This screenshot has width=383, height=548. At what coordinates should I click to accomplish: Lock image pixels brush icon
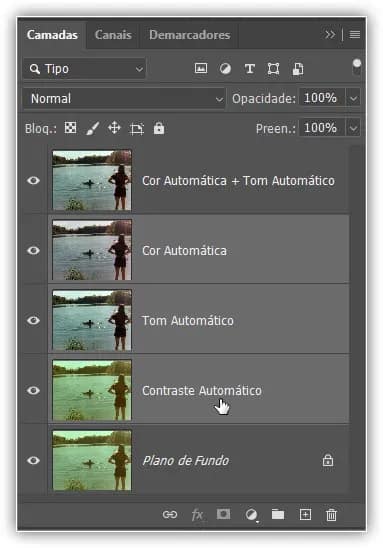93,128
